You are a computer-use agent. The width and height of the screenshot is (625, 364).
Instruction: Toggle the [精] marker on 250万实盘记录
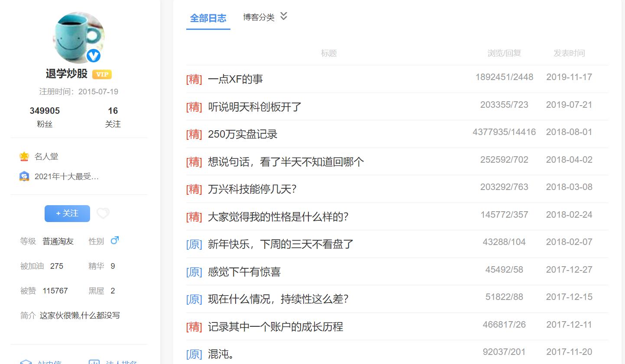pyautogui.click(x=194, y=134)
